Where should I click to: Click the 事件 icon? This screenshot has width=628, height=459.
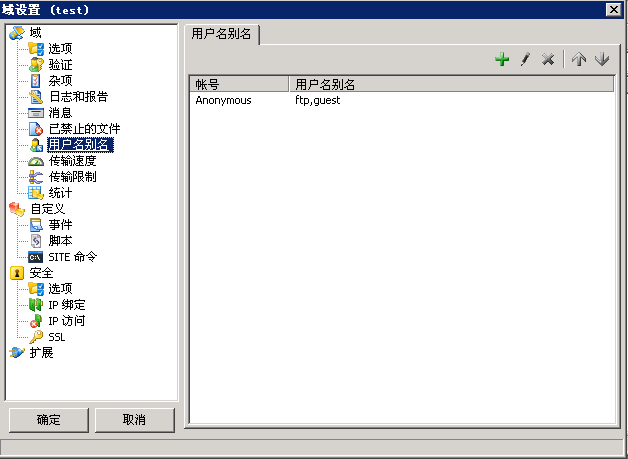(36, 225)
